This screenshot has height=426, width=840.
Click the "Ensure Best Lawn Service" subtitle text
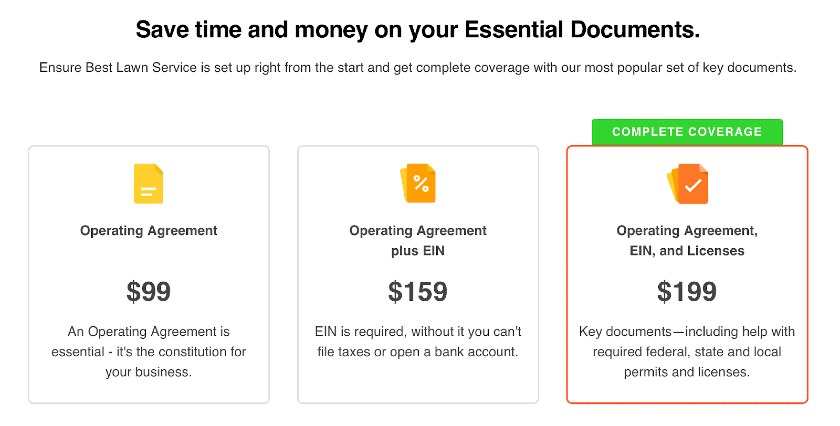click(x=418, y=69)
